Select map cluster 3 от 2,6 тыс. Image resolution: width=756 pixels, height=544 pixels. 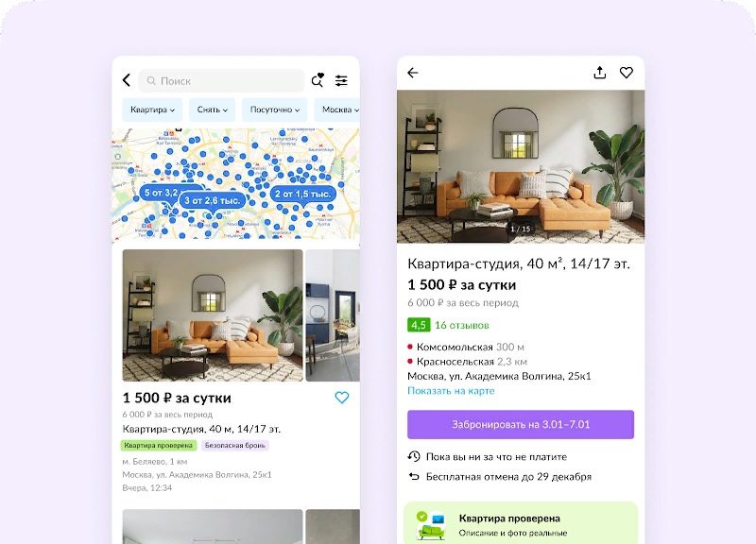click(x=212, y=200)
